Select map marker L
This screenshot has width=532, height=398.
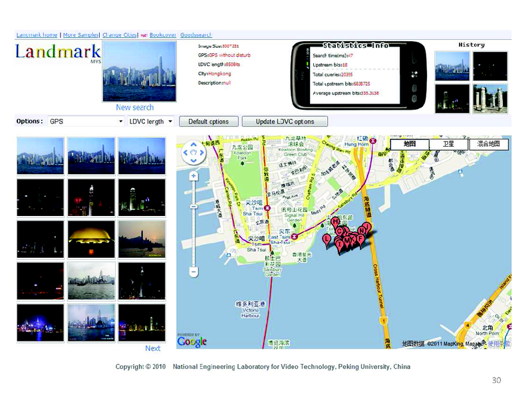[327, 239]
